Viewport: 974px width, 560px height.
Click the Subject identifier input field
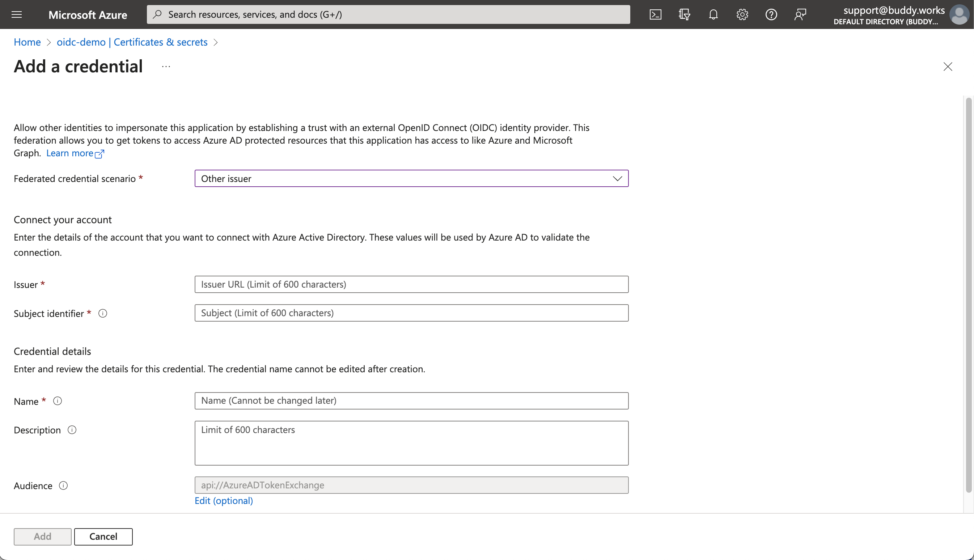[411, 313]
